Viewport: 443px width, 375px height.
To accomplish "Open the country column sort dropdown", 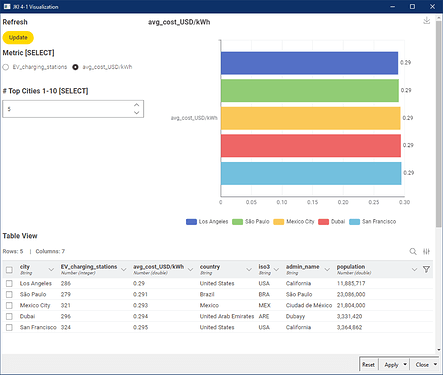I will tap(249, 269).
